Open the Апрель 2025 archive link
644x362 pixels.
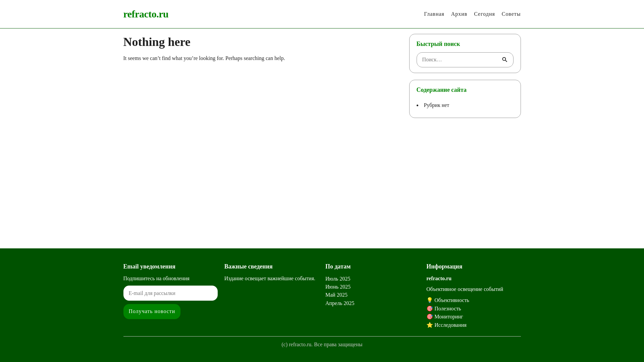pos(340,303)
